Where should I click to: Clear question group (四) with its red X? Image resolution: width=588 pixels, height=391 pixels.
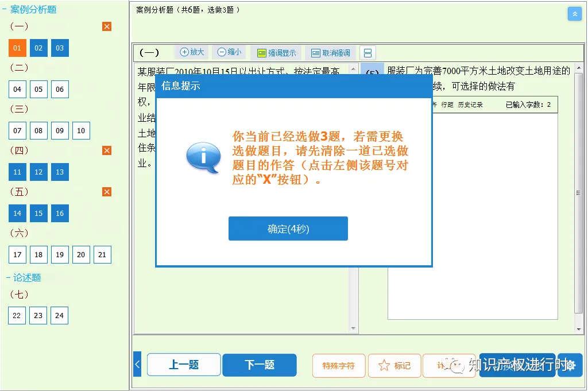[x=107, y=150]
